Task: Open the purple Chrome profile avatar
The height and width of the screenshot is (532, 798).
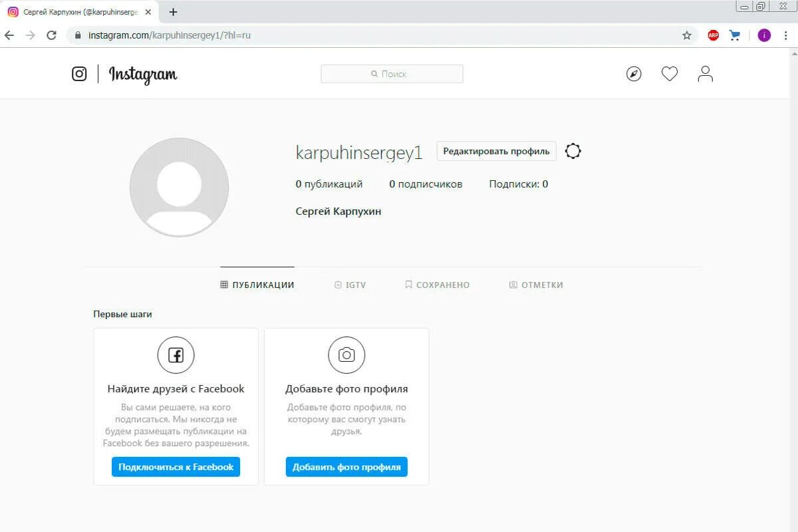Action: [764, 35]
